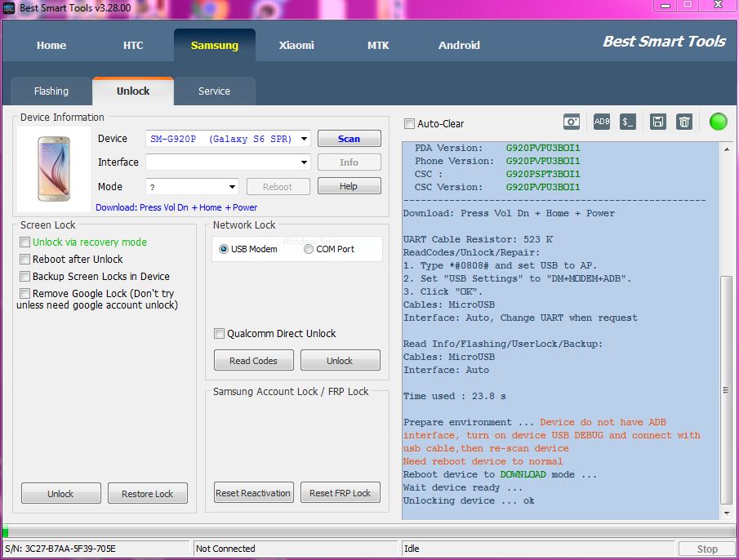Click the 'Need reboot device to normal' line
Image resolution: width=739 pixels, height=560 pixels.
(483, 461)
